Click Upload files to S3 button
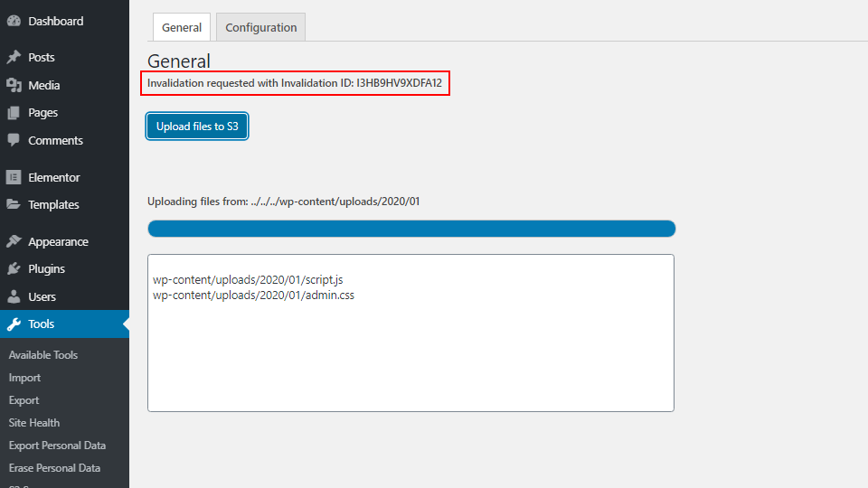Viewport: 868px width, 488px height. (197, 127)
